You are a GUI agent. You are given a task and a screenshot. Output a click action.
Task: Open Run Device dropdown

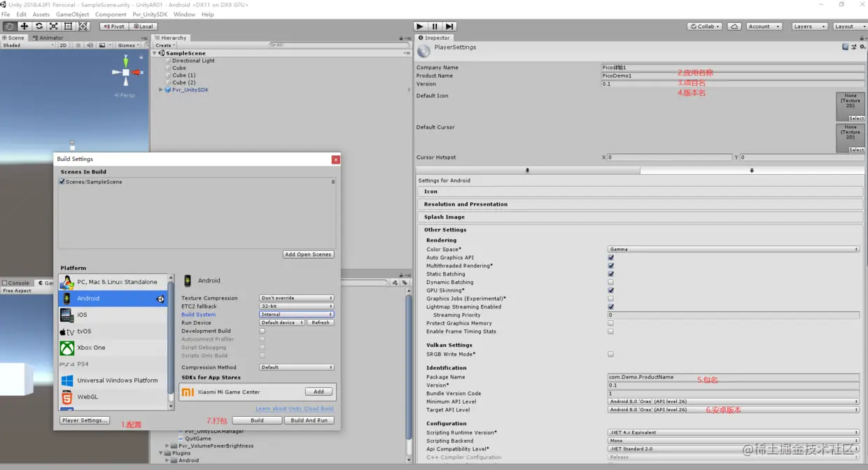(282, 322)
